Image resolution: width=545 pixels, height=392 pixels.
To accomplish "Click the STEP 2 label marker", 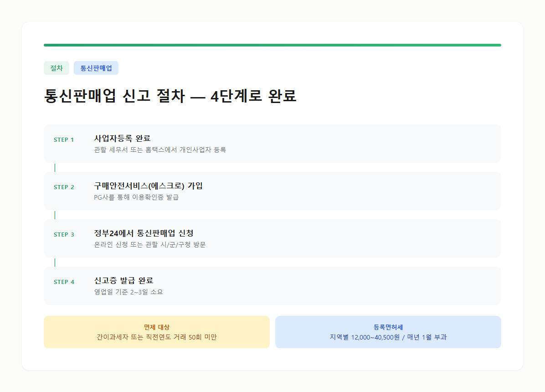I will tap(64, 186).
